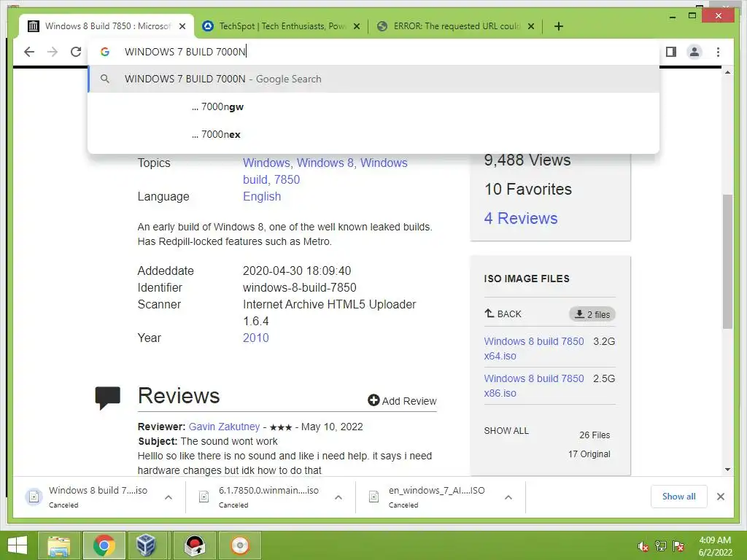Screen dimensions: 747x560
Task: Select the Windows 8 Build 7850 tab
Action: 107,26
